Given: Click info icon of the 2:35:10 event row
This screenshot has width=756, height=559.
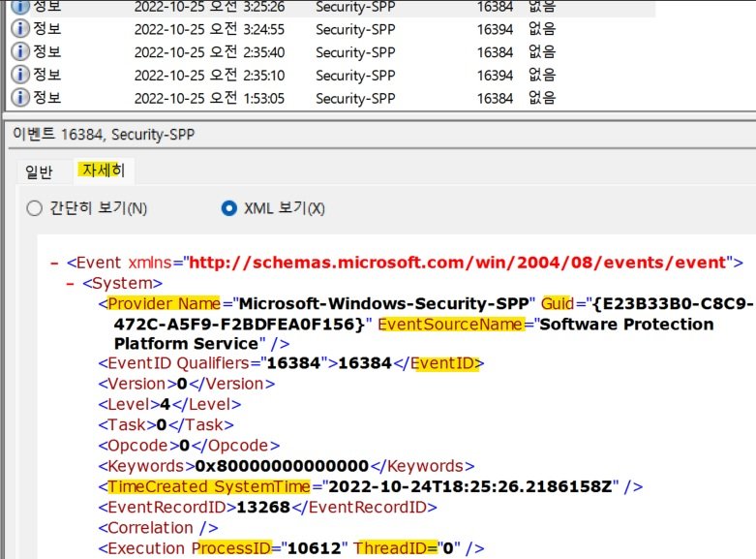Looking at the screenshot, I should click(x=19, y=75).
